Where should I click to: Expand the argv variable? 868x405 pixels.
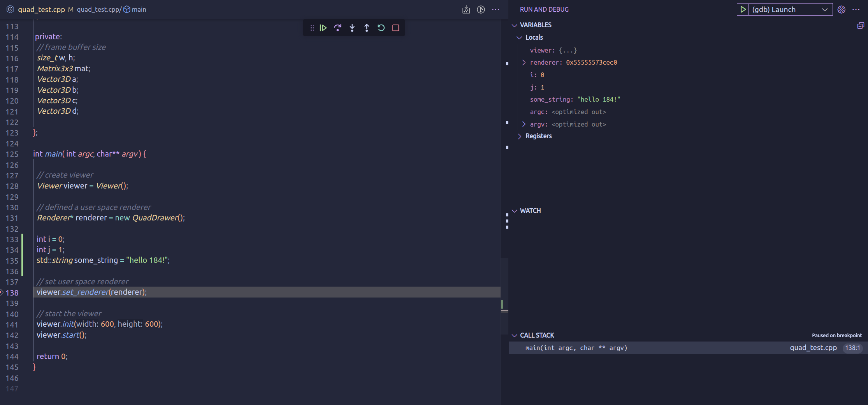[524, 124]
